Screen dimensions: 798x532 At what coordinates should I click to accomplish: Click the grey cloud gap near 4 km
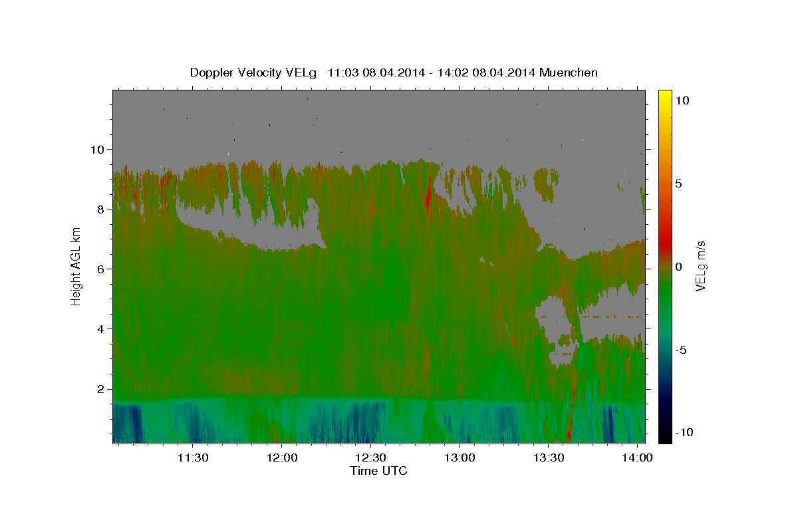pyautogui.click(x=555, y=319)
